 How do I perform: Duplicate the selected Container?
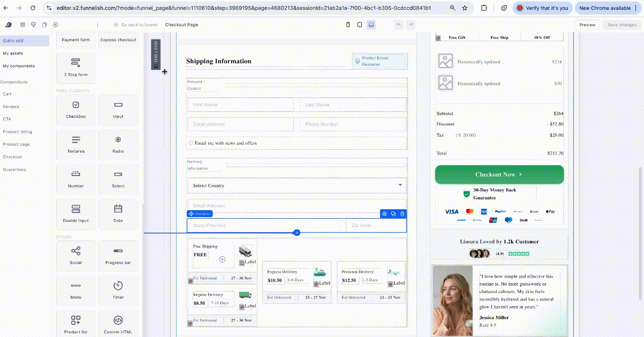click(393, 214)
